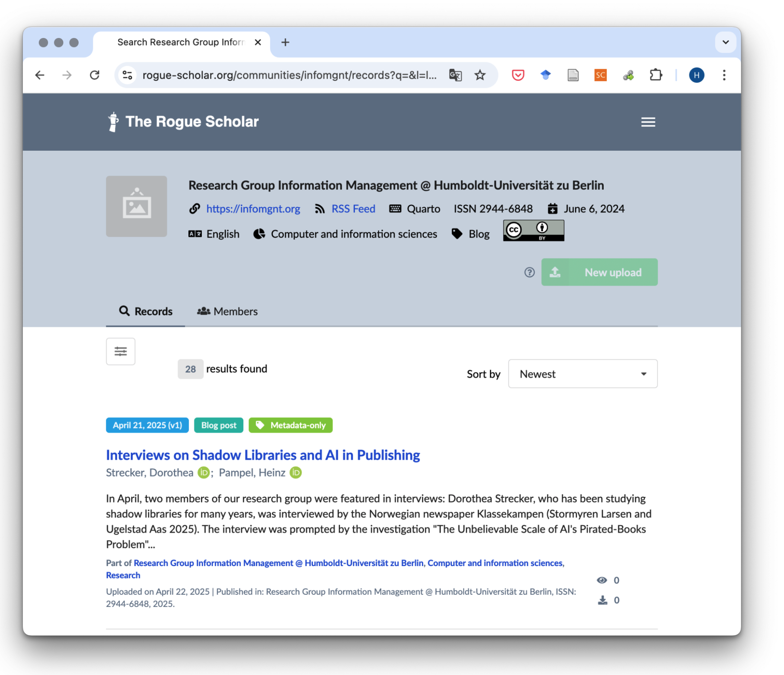Click the community placeholder image

point(136,206)
